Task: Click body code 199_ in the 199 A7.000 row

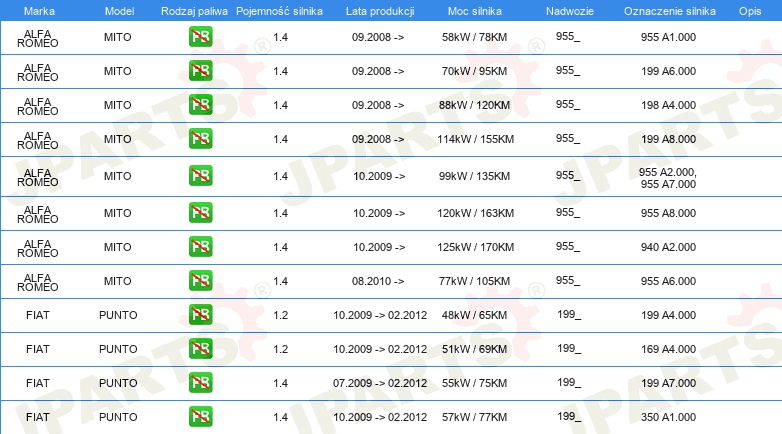Action: click(x=569, y=382)
